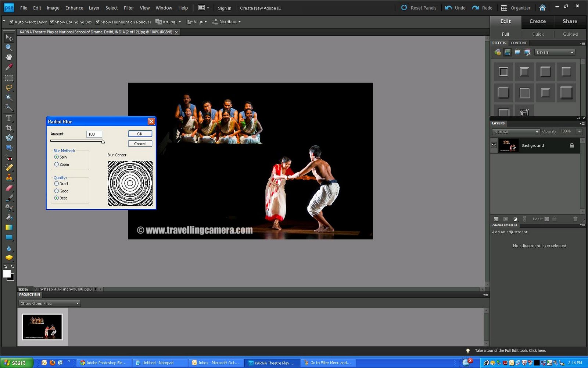588x368 pixels.
Task: Open the Enhance menu
Action: tap(74, 8)
